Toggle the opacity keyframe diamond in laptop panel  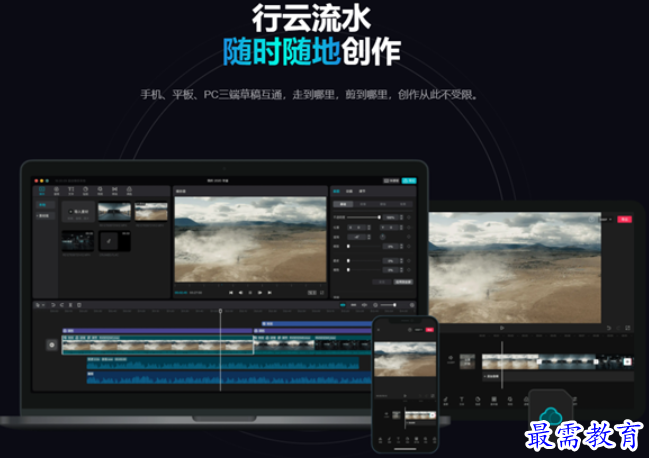click(x=409, y=217)
